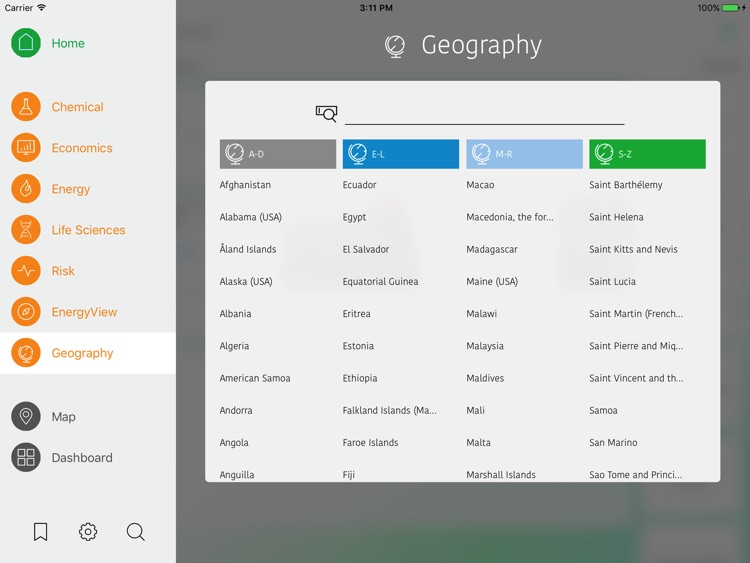
Task: Select Macao
Action: pyautogui.click(x=480, y=185)
